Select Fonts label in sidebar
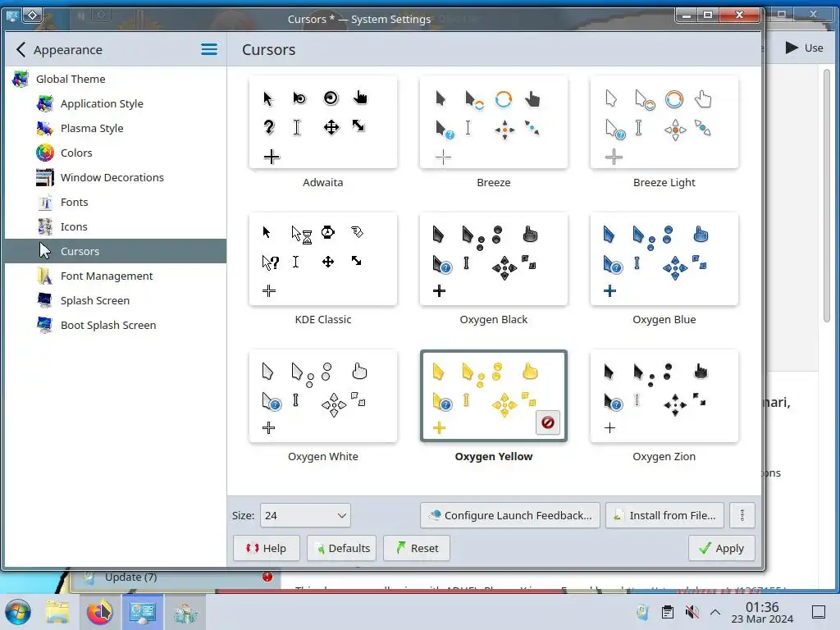Viewport: 840px width, 630px height. tap(75, 202)
